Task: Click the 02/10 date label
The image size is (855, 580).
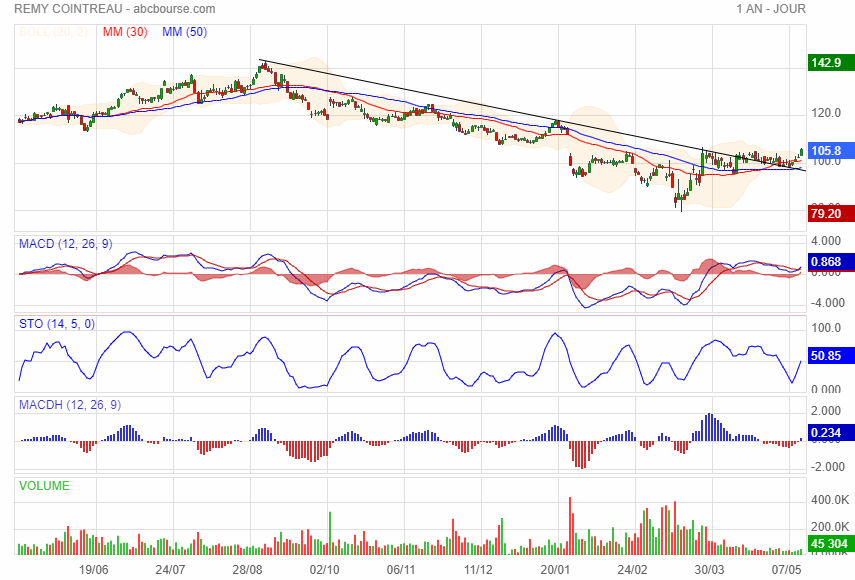Action: (x=324, y=570)
